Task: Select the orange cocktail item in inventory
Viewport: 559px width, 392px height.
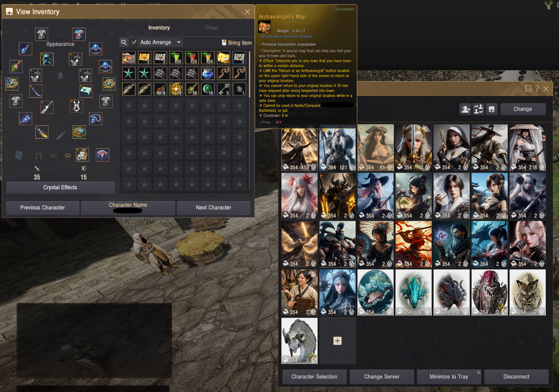Action: 208,58
